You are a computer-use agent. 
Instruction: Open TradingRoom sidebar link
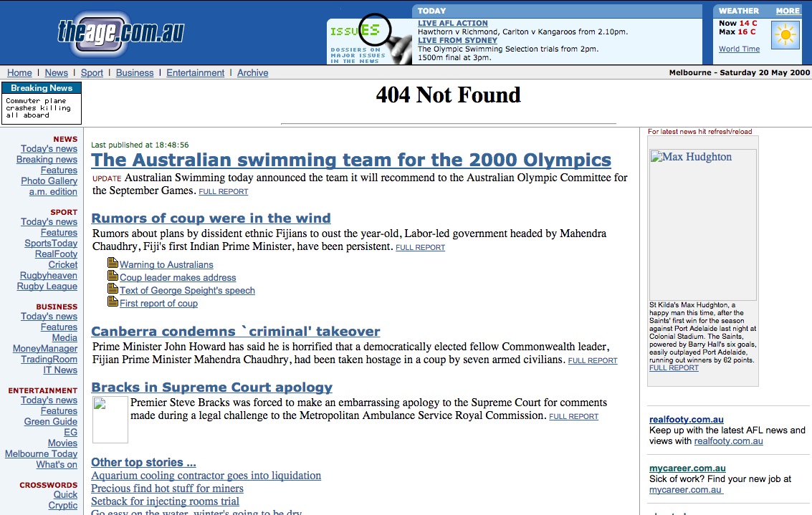49,359
